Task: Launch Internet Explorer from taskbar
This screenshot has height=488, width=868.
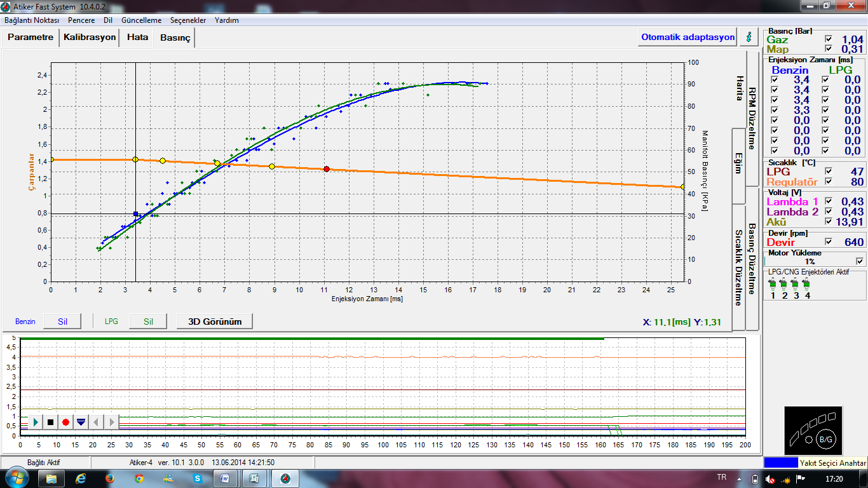Action: 82,478
